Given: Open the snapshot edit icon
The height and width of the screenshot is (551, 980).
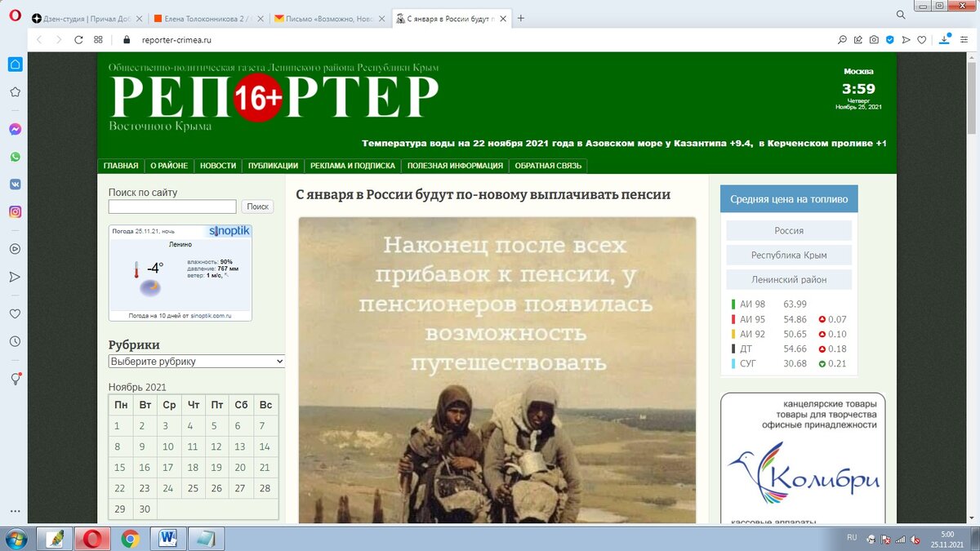Looking at the screenshot, I should pos(858,39).
